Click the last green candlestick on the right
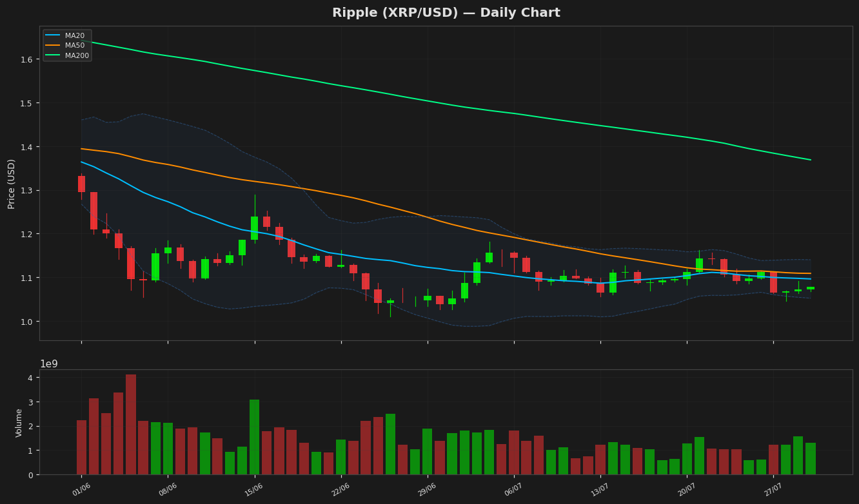The image size is (859, 504). tap(811, 288)
